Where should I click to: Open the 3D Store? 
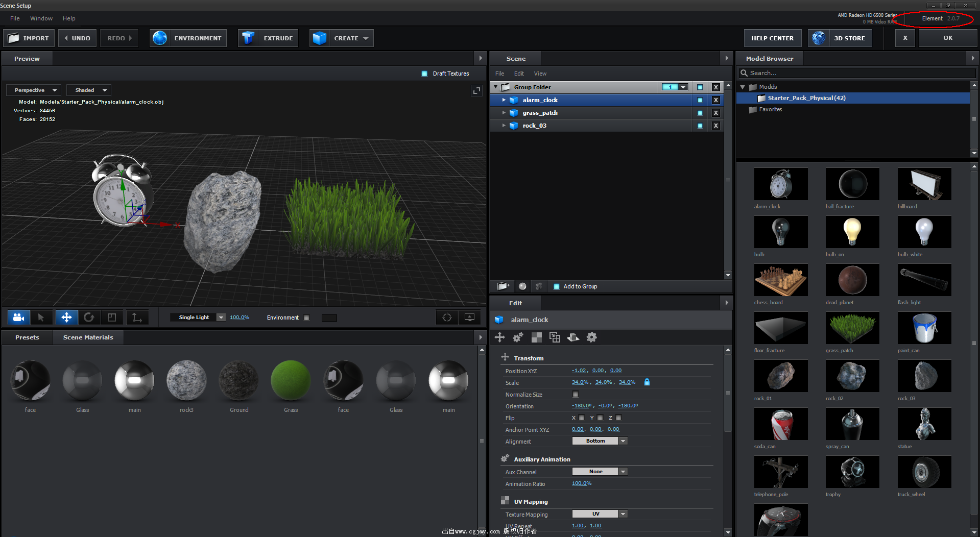pyautogui.click(x=840, y=38)
